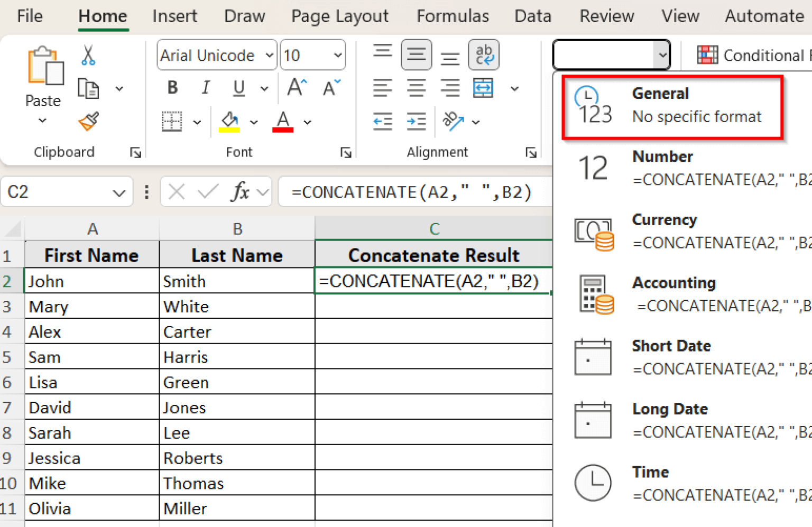
Task: Expand the font size dropdown
Action: [x=337, y=55]
